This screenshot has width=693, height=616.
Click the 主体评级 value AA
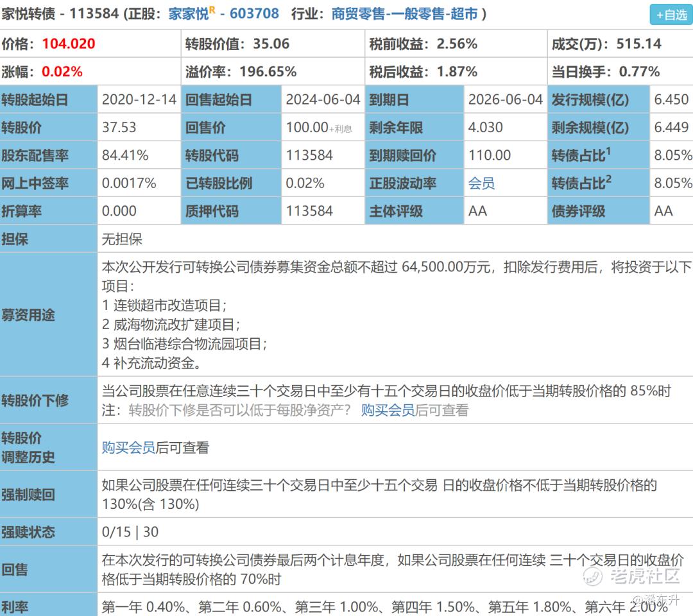click(x=478, y=210)
